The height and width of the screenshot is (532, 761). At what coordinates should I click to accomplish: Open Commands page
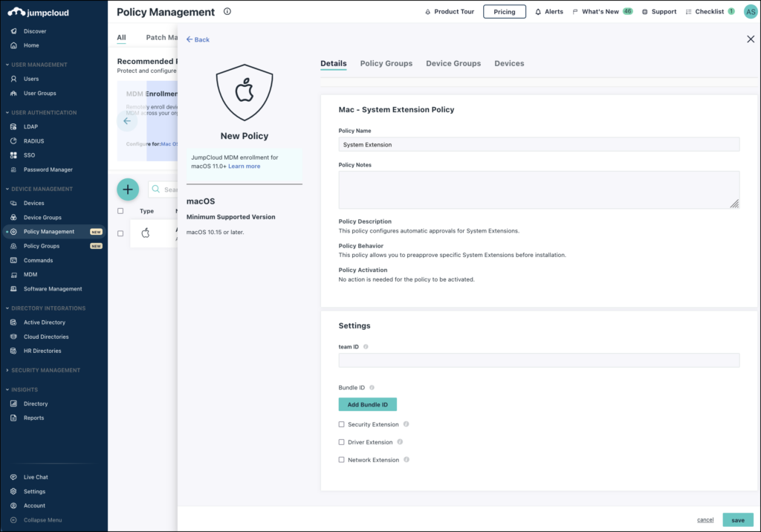coord(38,261)
